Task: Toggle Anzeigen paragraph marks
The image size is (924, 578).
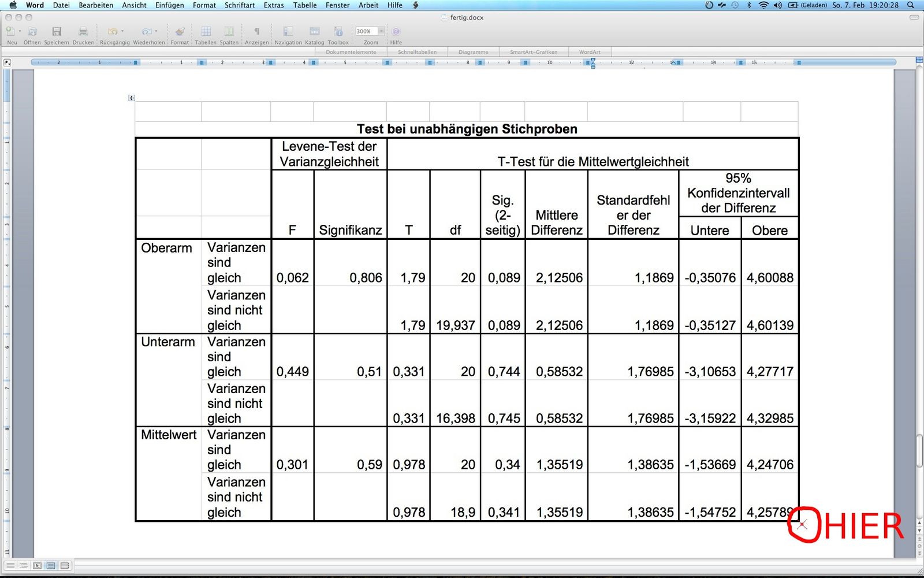Action: pyautogui.click(x=257, y=32)
